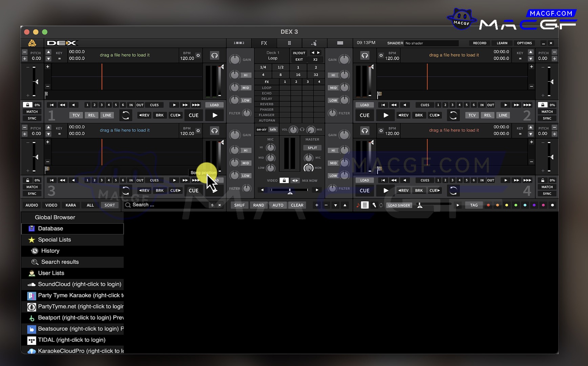Switch to the VIDEO browser filter tab
This screenshot has height=366, width=588.
51,205
